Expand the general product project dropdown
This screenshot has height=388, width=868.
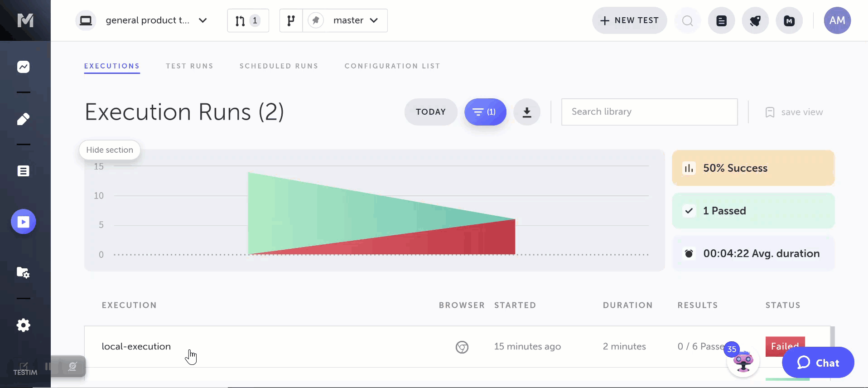[203, 20]
